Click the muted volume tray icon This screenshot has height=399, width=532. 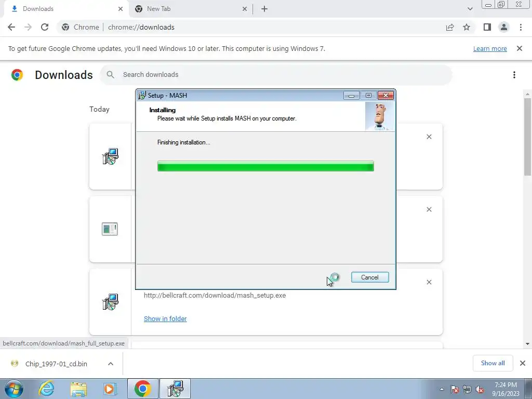(480, 389)
